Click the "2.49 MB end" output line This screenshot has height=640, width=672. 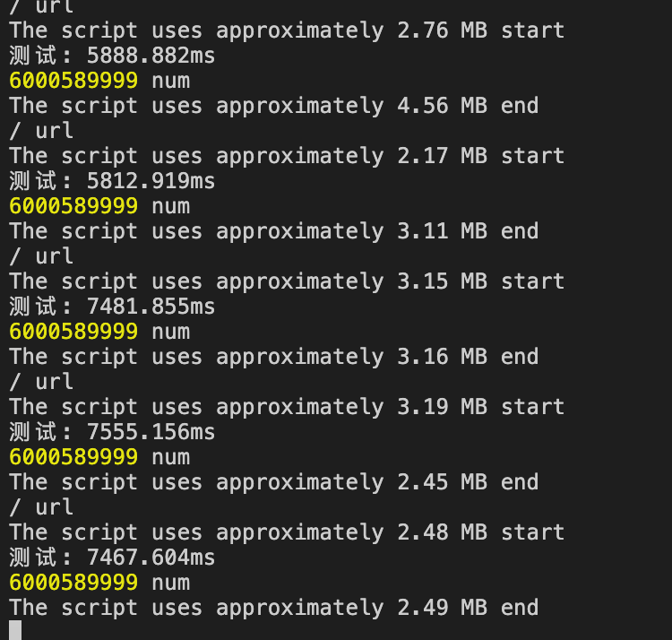(273, 608)
